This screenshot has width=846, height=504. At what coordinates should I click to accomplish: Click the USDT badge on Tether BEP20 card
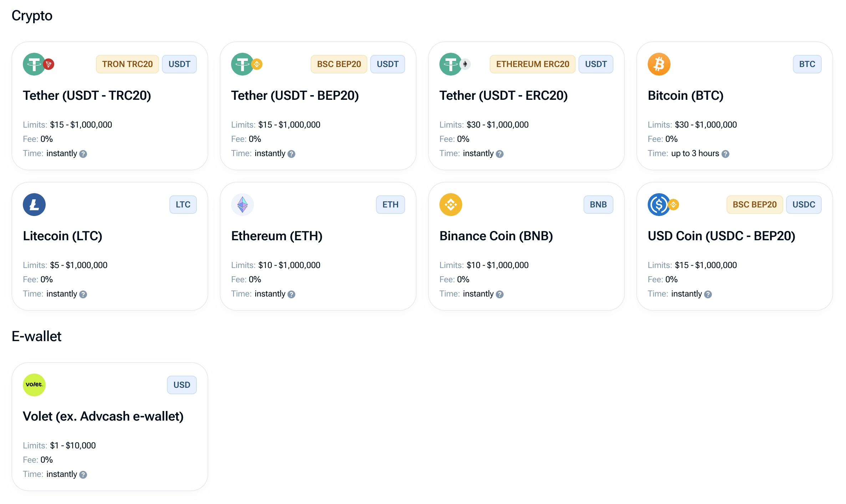(x=388, y=64)
